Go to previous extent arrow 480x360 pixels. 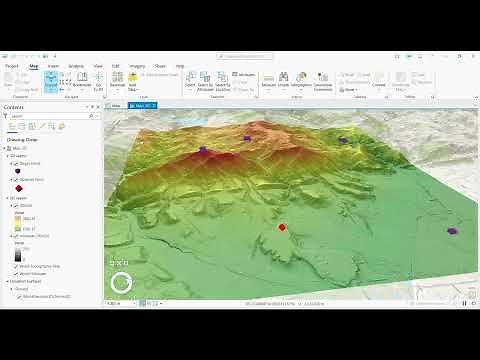tap(62, 89)
